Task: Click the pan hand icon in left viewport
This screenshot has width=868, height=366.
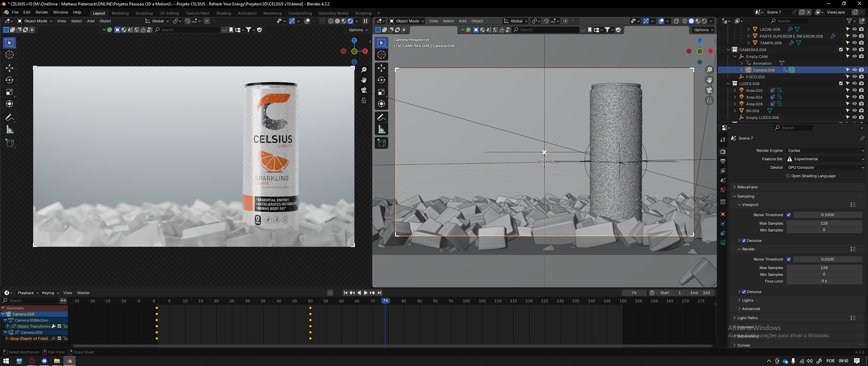Action: click(x=364, y=80)
